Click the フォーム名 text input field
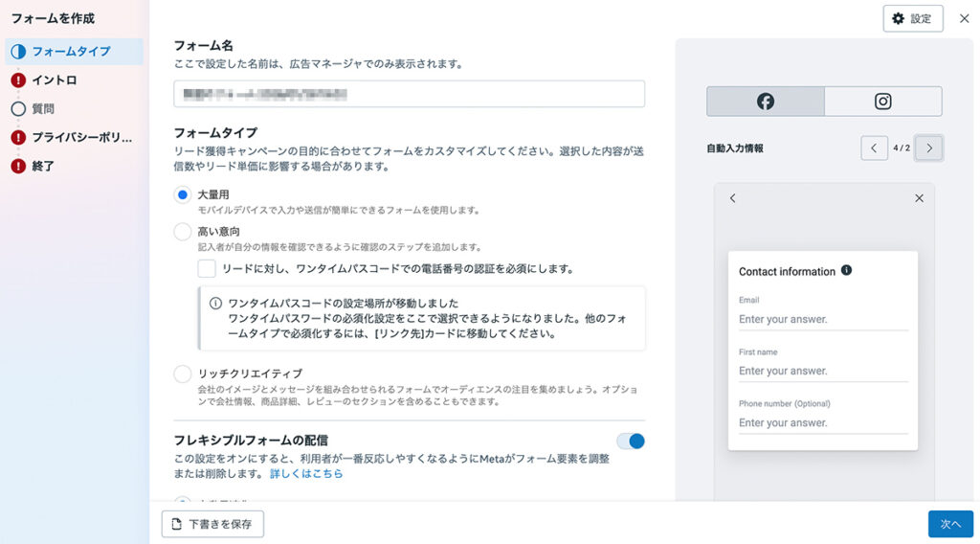 coord(409,94)
